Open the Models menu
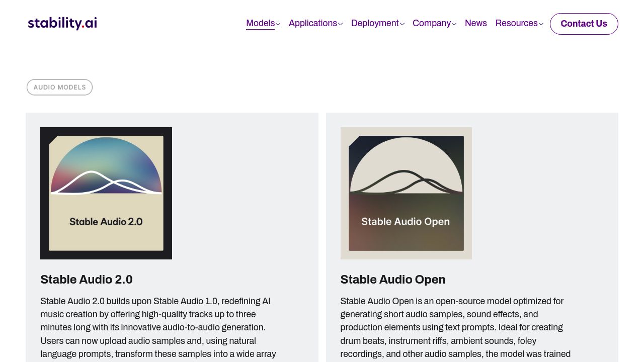The height and width of the screenshot is (362, 644). 260,23
